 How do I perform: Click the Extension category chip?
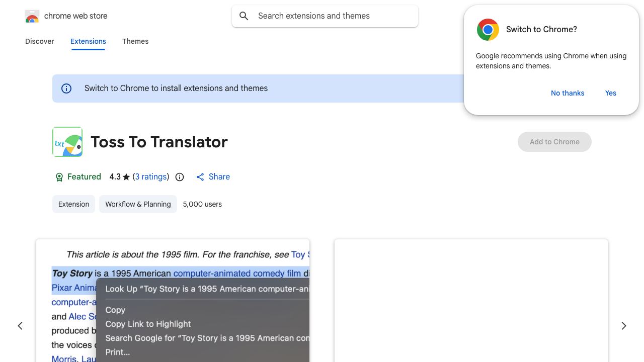pyautogui.click(x=73, y=204)
